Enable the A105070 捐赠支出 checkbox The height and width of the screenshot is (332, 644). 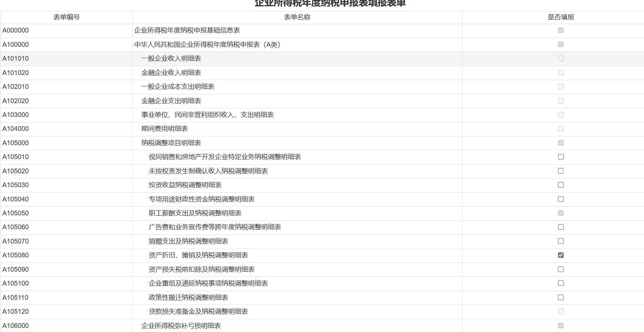[x=561, y=241]
